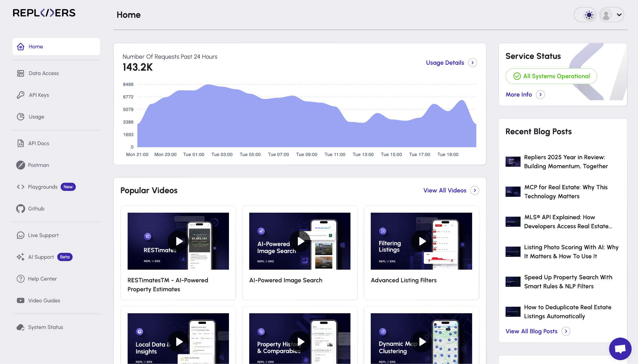Click the Live Support chat bubble icon
Screen dimensions: 638x364
pos(21,235)
